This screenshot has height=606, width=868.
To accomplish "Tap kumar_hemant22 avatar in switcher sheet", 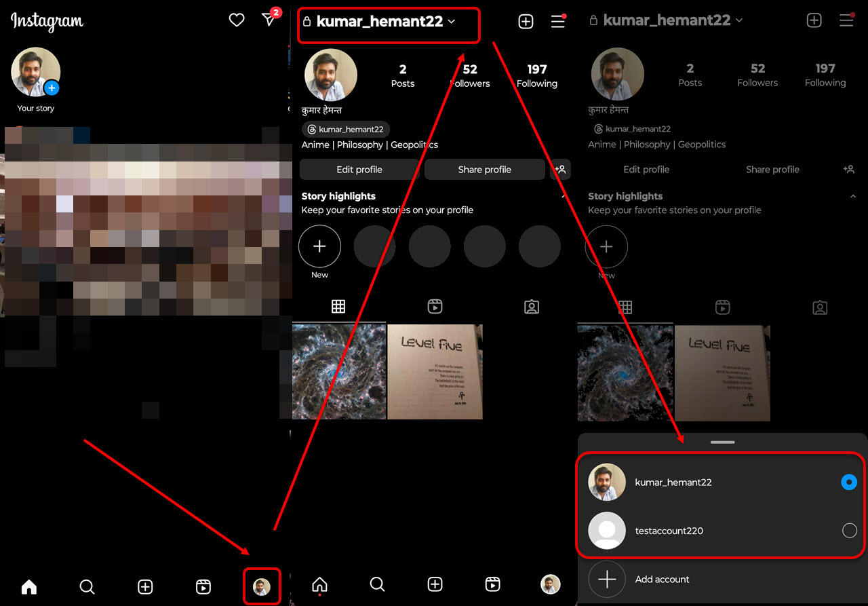I will [x=607, y=482].
